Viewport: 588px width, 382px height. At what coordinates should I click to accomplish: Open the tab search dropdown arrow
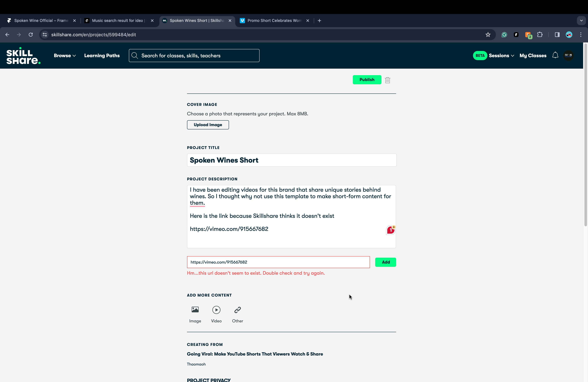[x=581, y=21]
